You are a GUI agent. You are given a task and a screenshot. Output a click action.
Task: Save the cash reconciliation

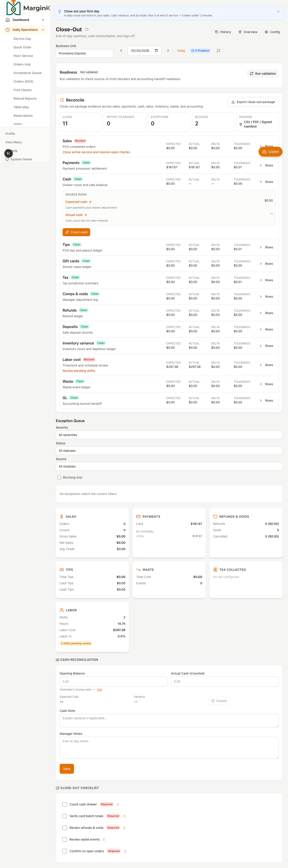pos(67,769)
